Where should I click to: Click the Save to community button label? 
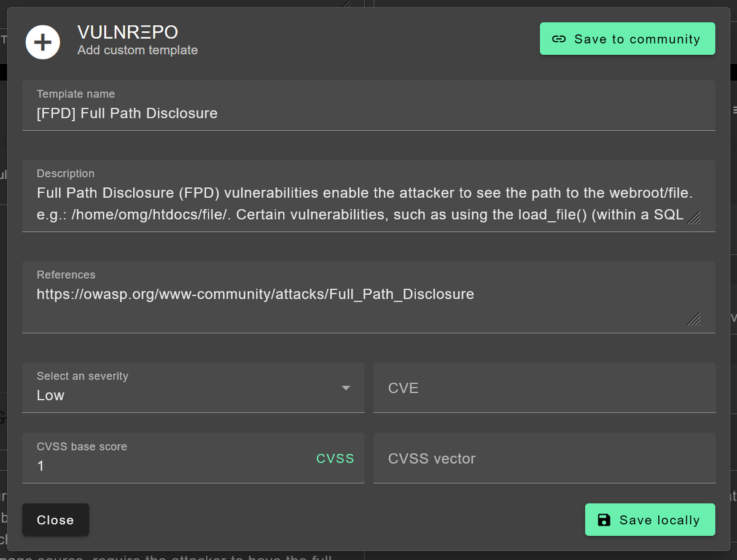(x=638, y=39)
